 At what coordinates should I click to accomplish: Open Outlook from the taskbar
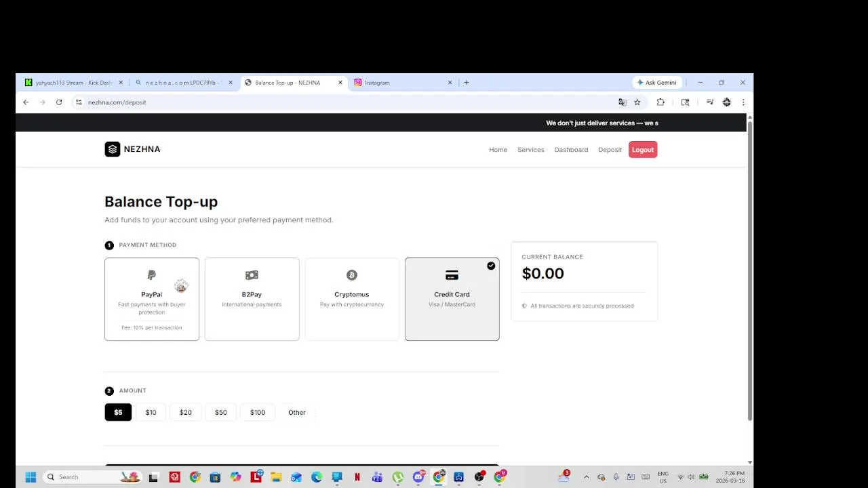click(296, 477)
